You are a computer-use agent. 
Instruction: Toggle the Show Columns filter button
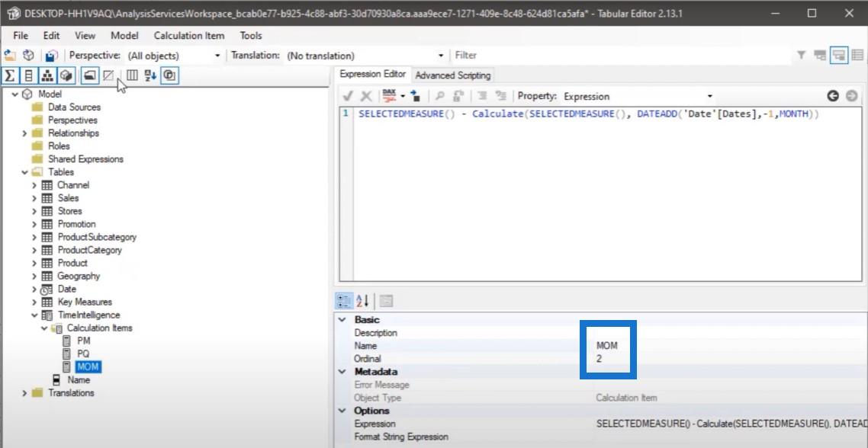click(x=29, y=75)
